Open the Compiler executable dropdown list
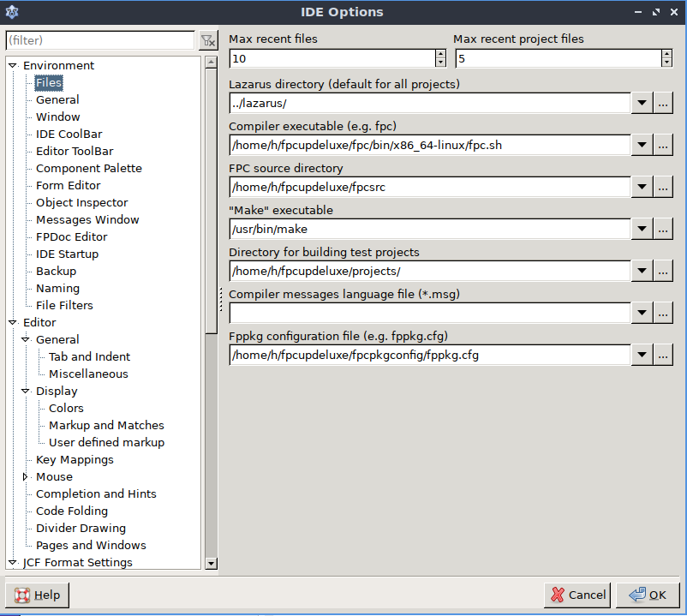The width and height of the screenshot is (687, 616). [642, 145]
